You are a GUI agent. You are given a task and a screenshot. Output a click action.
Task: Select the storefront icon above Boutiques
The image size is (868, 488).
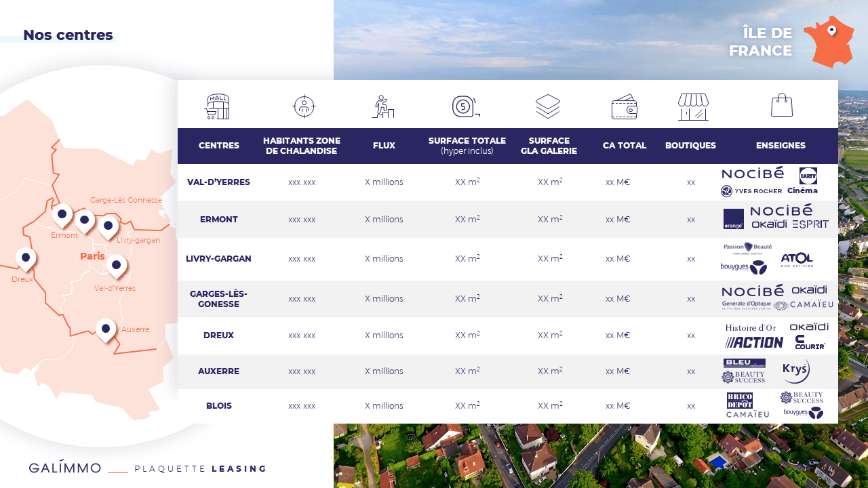pos(693,107)
